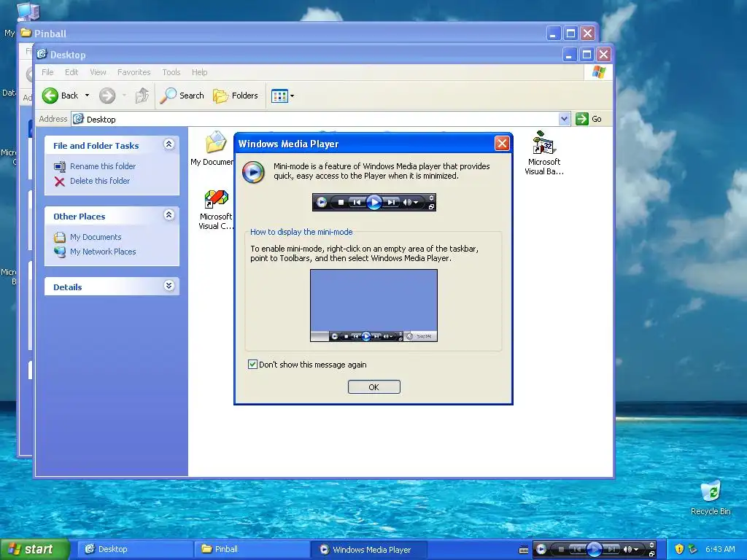This screenshot has width=747, height=560.
Task: Click the red X delete icon
Action: 60,182
